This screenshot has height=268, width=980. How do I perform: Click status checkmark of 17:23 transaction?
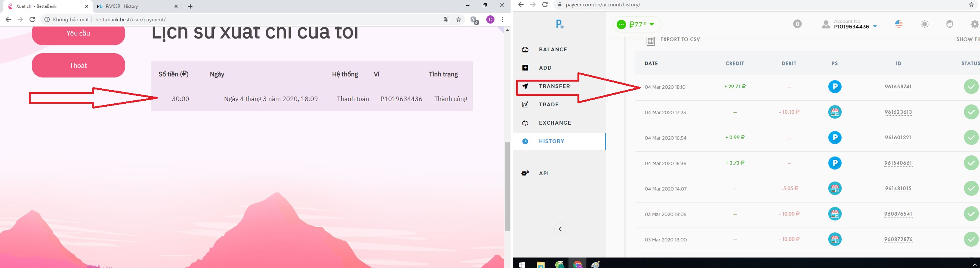click(x=971, y=112)
